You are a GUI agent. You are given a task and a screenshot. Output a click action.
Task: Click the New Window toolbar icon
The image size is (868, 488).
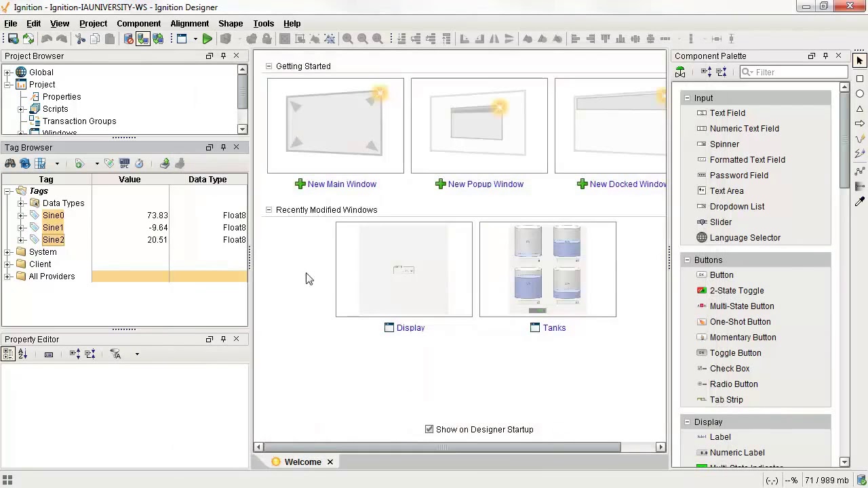pyautogui.click(x=182, y=39)
